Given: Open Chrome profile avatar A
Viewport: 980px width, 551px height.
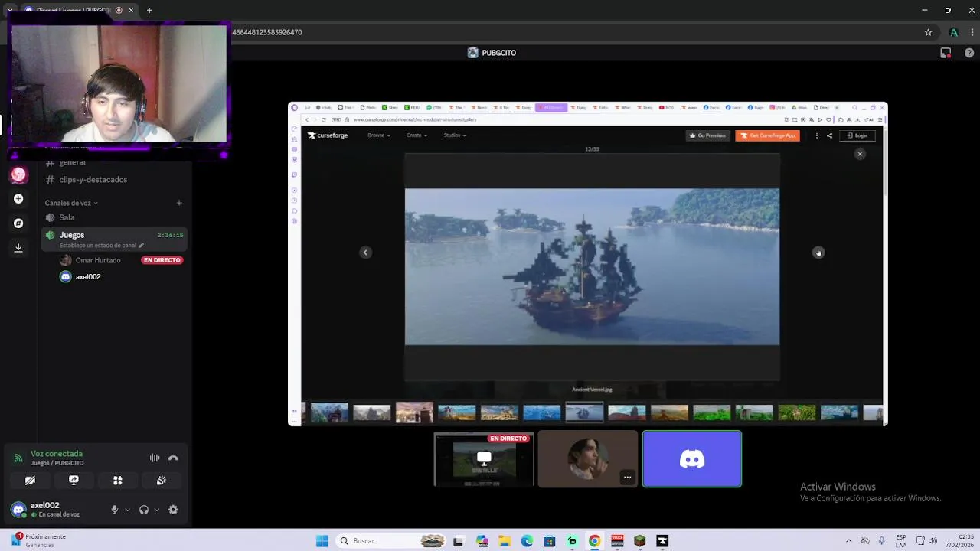Looking at the screenshot, I should pos(954,32).
